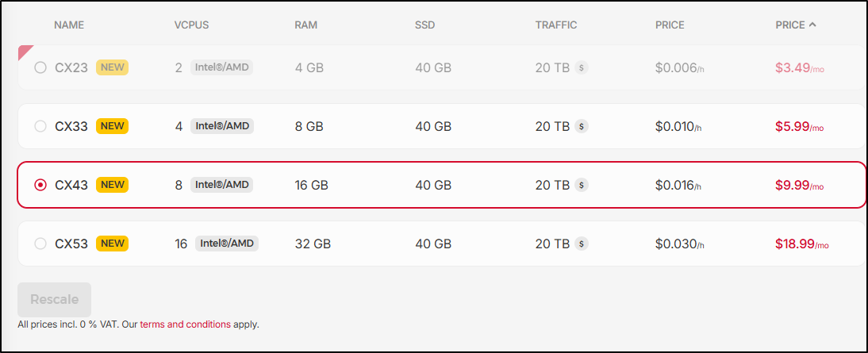Click the selected CX43 radio button
This screenshot has width=868, height=353.
[40, 185]
